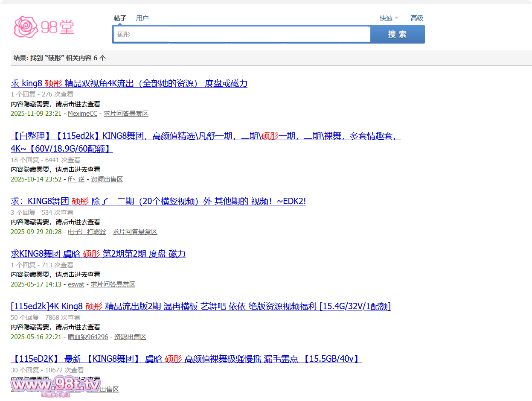The image size is (532, 401).
Task: Open the [115ed2k]4K King8 result title
Action: coord(201,306)
